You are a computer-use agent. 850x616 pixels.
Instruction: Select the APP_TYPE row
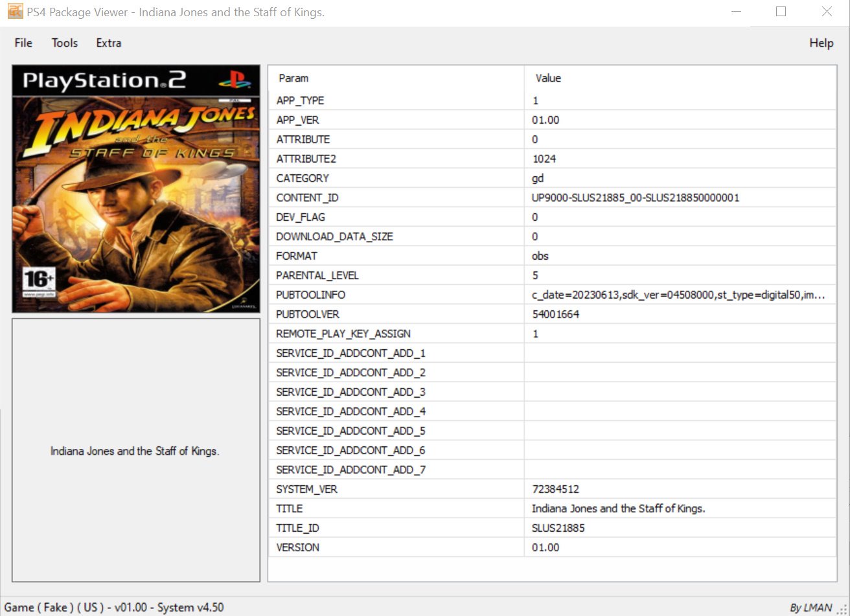pos(552,100)
